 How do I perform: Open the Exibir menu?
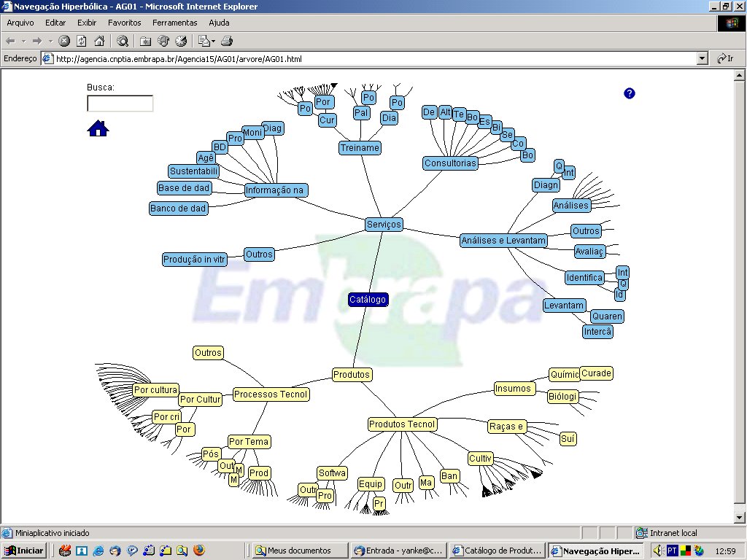[x=87, y=23]
